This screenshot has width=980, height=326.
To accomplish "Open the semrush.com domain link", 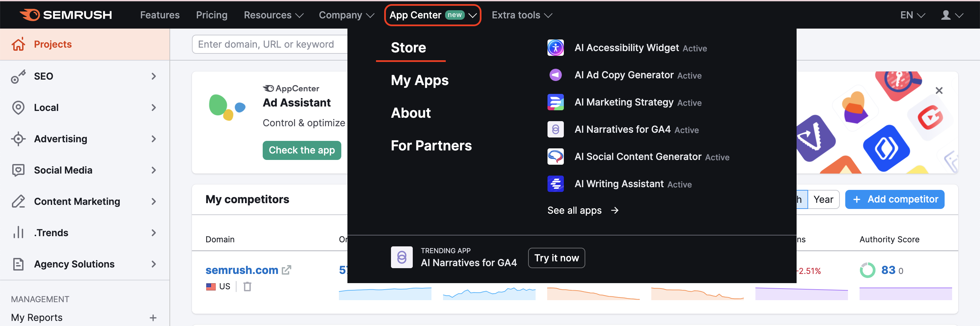I will (x=242, y=270).
